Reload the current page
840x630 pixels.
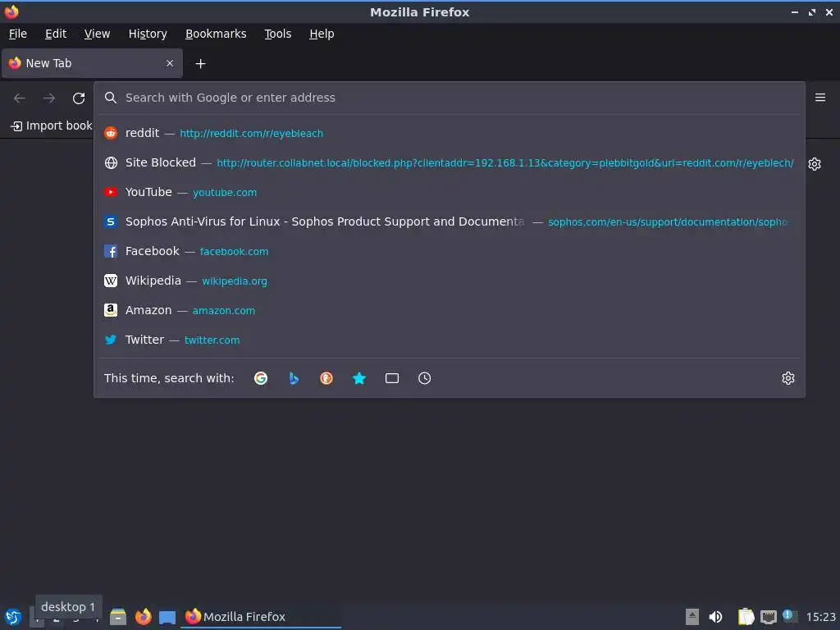(79, 98)
